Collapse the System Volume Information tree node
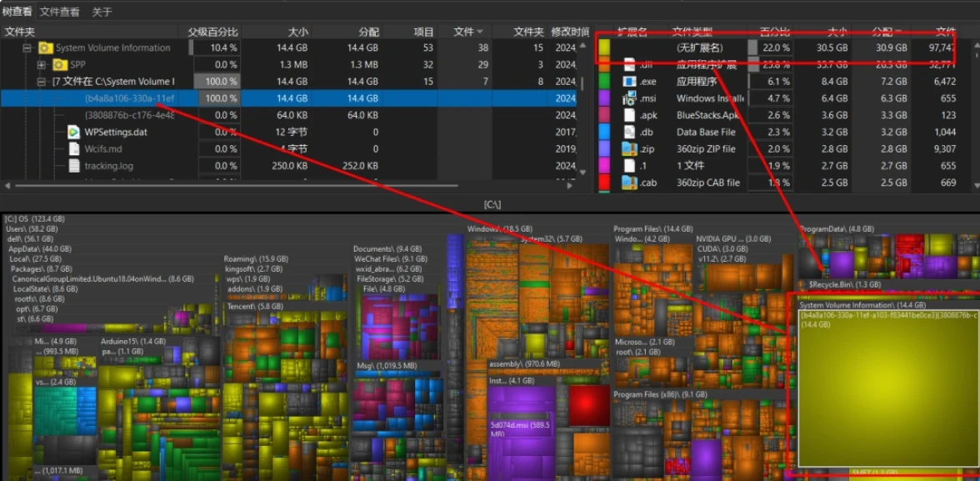 pyautogui.click(x=27, y=48)
